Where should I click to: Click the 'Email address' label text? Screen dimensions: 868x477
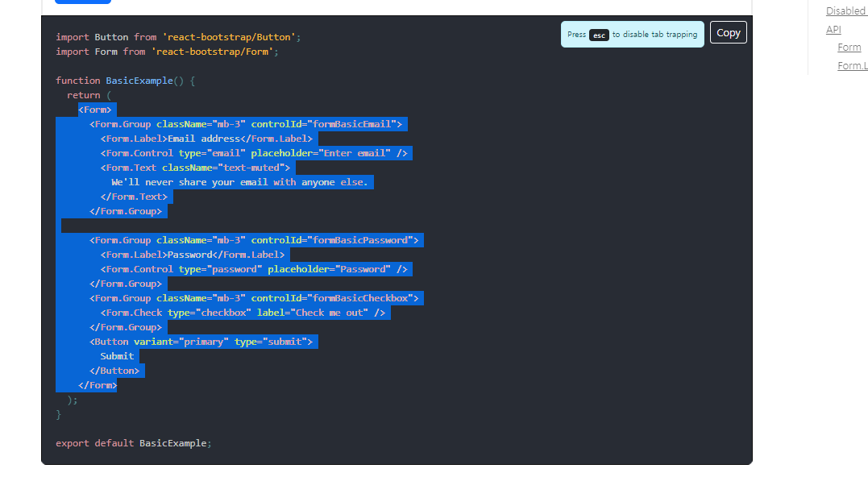pos(204,139)
